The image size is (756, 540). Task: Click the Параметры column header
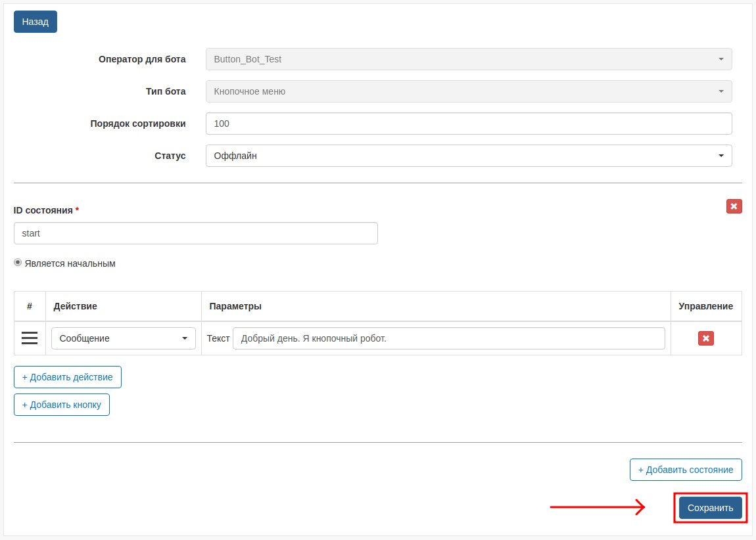coord(235,307)
